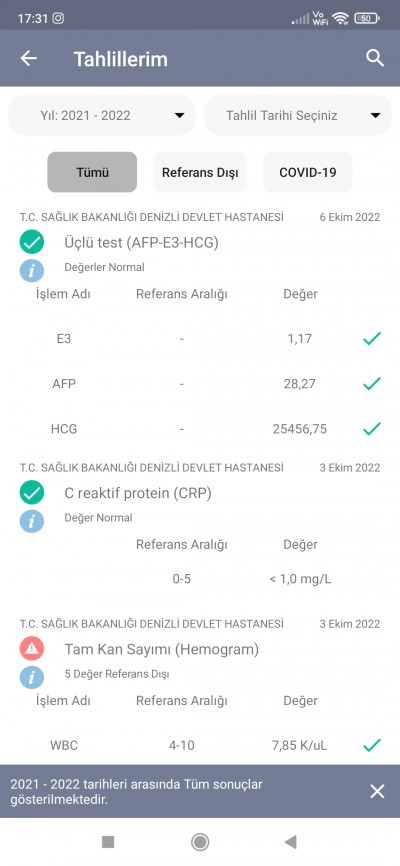Tap the red warning icon for Hemogram
Image resolution: width=400 pixels, height=866 pixels.
tap(31, 649)
